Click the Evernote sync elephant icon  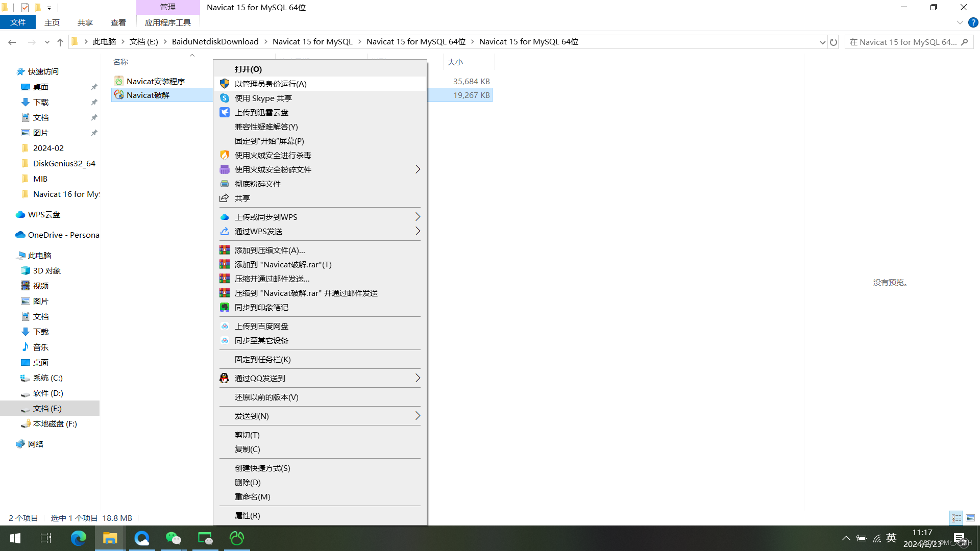pos(225,307)
